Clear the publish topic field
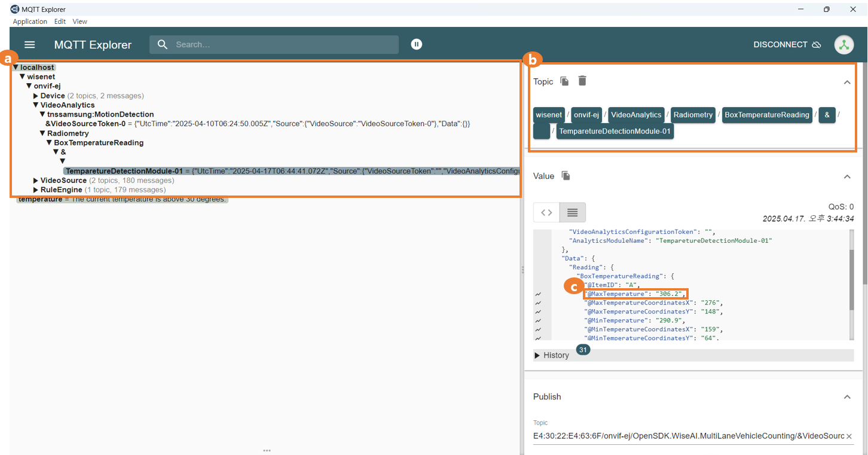Viewport: 868px width, 455px height. pos(849,436)
